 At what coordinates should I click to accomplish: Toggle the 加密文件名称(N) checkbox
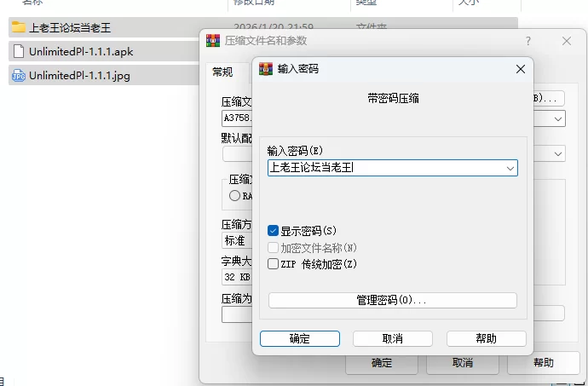pyautogui.click(x=273, y=248)
